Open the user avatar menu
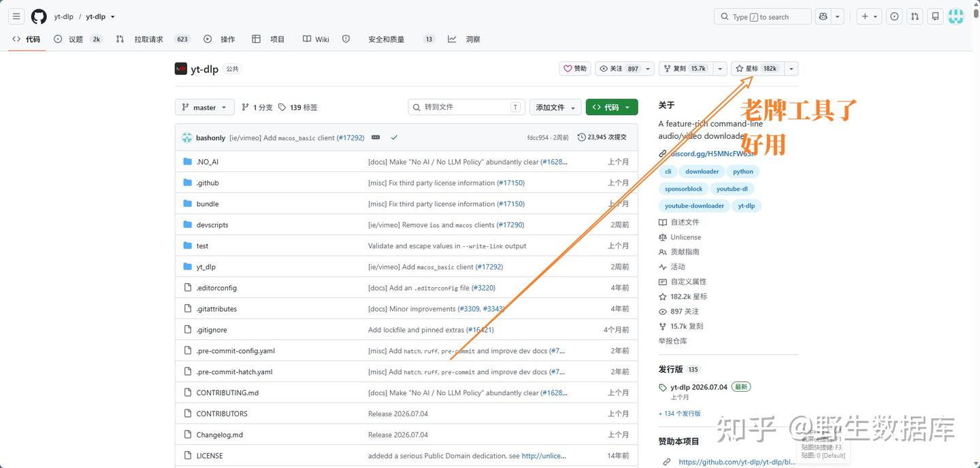The width and height of the screenshot is (980, 468). (x=956, y=16)
